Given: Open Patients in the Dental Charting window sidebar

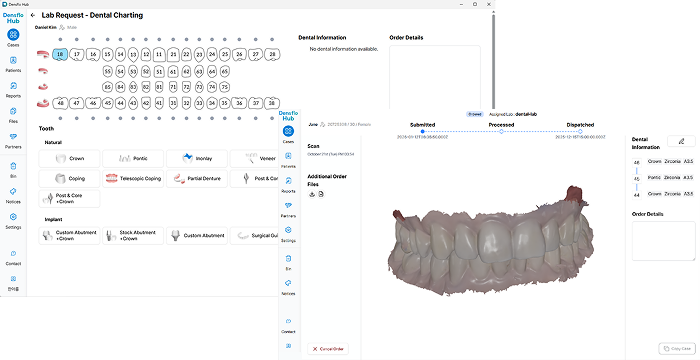Looking at the screenshot, I should [x=13, y=64].
